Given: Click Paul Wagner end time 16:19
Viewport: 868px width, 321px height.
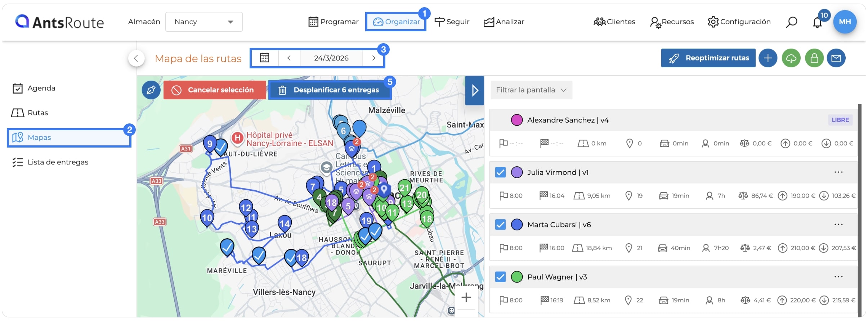Looking at the screenshot, I should [x=552, y=300].
